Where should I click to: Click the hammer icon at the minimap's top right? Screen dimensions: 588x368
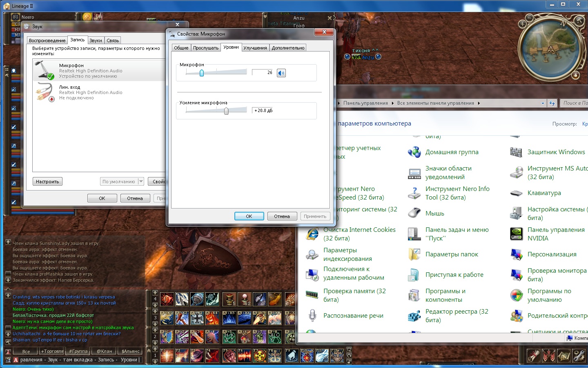[x=579, y=20]
